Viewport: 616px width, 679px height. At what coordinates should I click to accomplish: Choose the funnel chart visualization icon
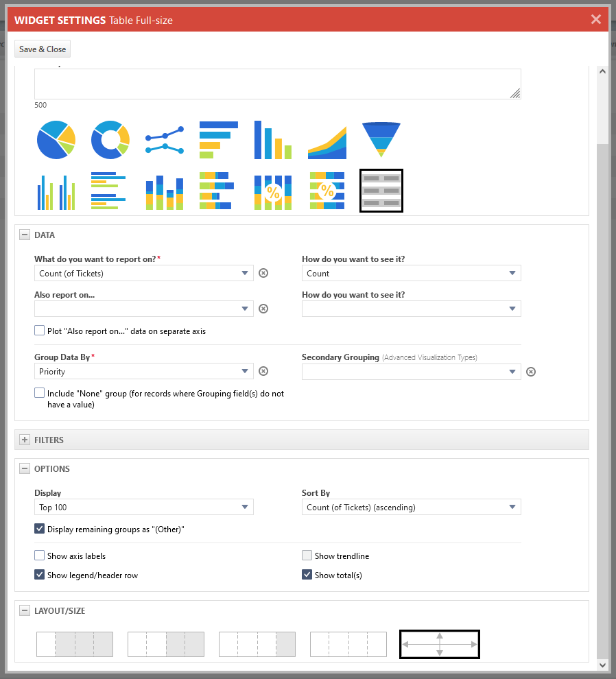click(381, 139)
